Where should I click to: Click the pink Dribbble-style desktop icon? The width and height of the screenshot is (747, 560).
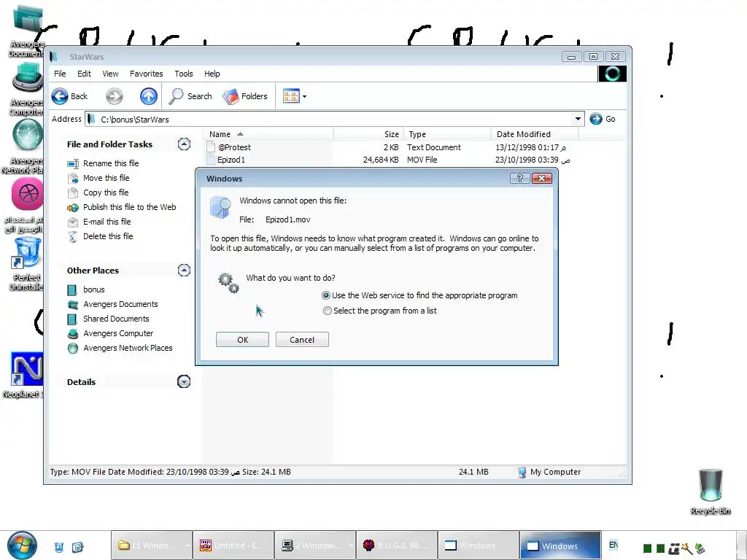pyautogui.click(x=28, y=194)
